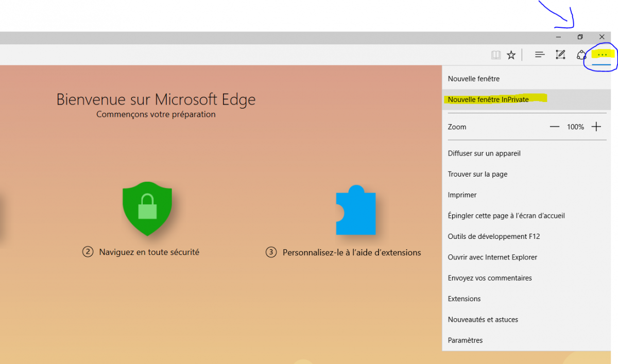
Task: Open Nouvelle fenêtre InPrivate
Action: coord(488,99)
